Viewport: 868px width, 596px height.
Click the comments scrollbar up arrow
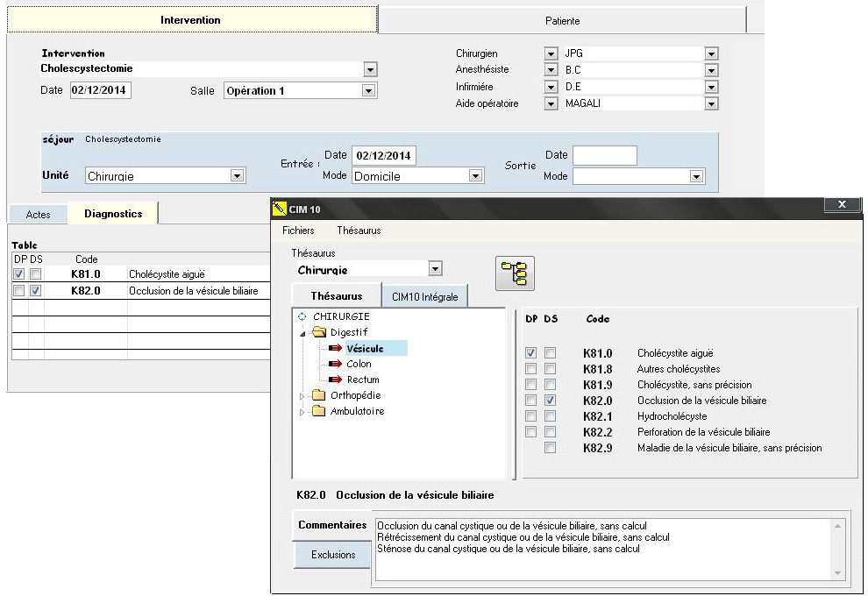pos(837,526)
